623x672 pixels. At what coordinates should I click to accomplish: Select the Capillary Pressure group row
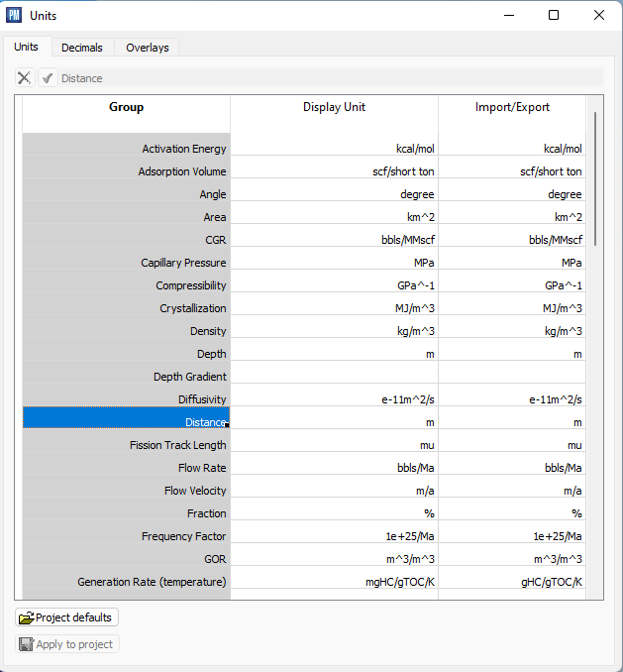pyautogui.click(x=127, y=263)
